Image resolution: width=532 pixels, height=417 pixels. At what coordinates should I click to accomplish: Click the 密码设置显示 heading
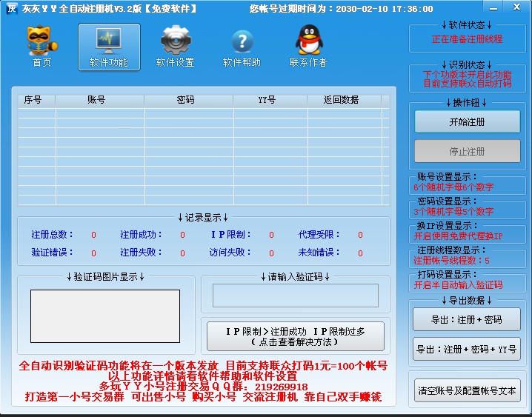(x=448, y=201)
